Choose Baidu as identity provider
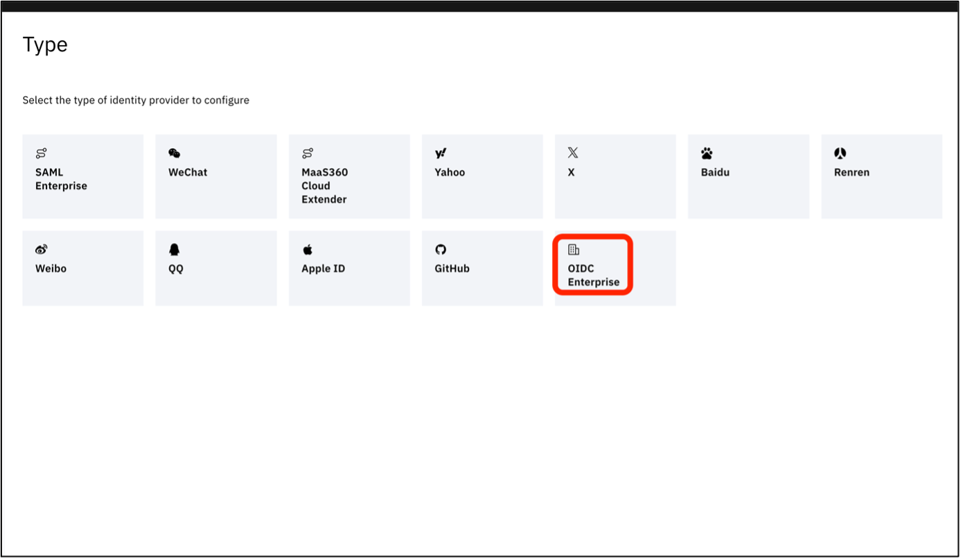This screenshot has height=560, width=963. (x=748, y=176)
